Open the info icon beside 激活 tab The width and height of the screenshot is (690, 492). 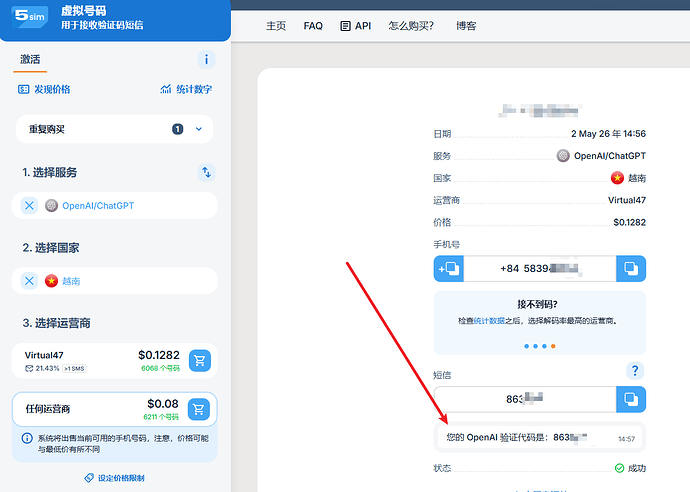pyautogui.click(x=206, y=59)
